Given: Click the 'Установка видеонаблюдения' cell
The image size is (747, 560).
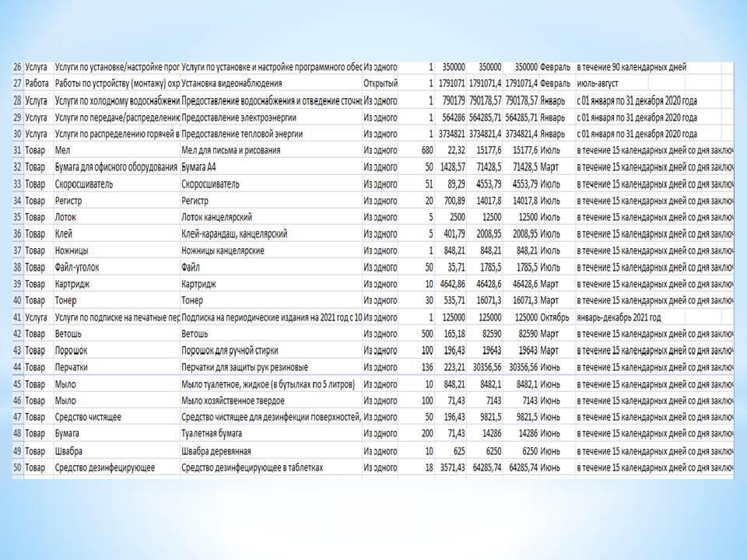Looking at the screenshot, I should tap(232, 83).
